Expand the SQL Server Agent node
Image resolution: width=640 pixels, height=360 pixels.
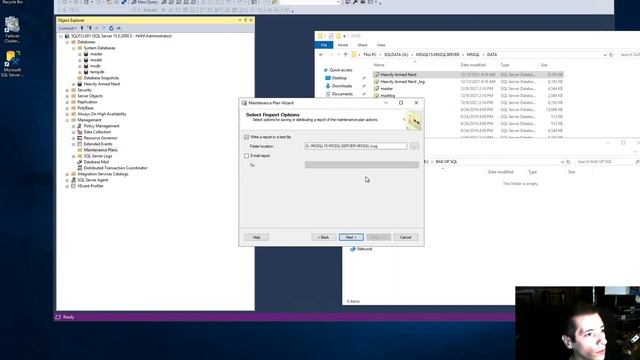click(67, 180)
